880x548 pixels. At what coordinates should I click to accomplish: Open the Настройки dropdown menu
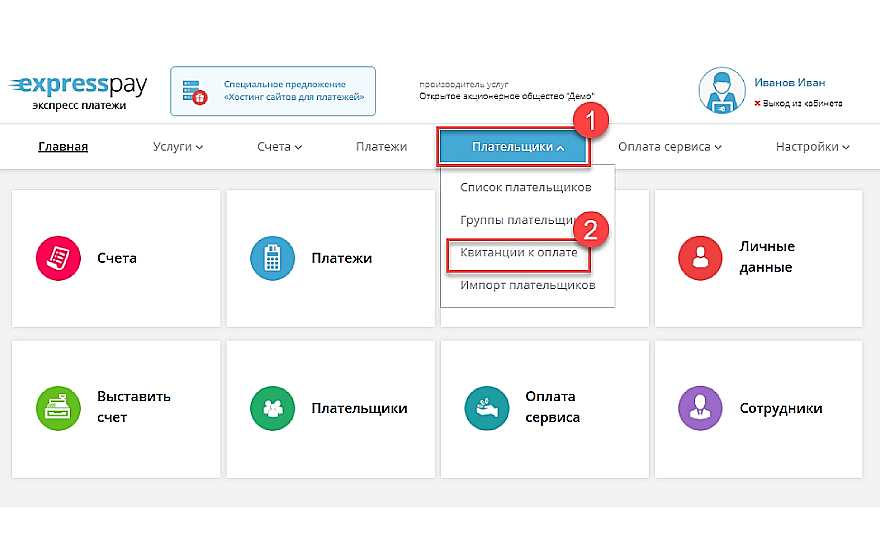pos(812,147)
